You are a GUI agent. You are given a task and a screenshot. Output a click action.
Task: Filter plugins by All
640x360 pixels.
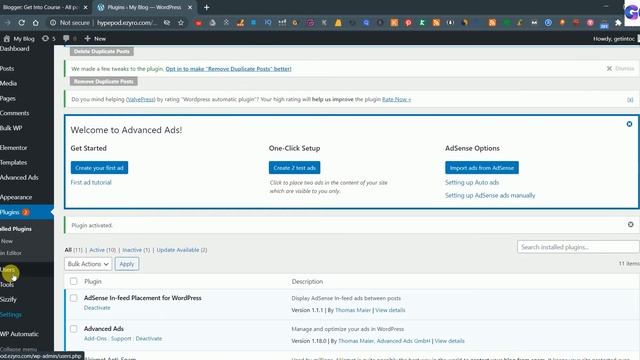pos(73,250)
